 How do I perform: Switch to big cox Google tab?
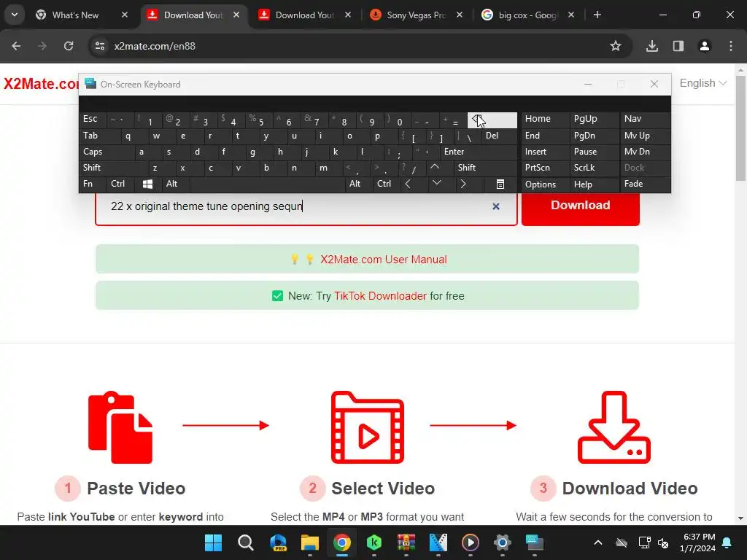tap(528, 15)
